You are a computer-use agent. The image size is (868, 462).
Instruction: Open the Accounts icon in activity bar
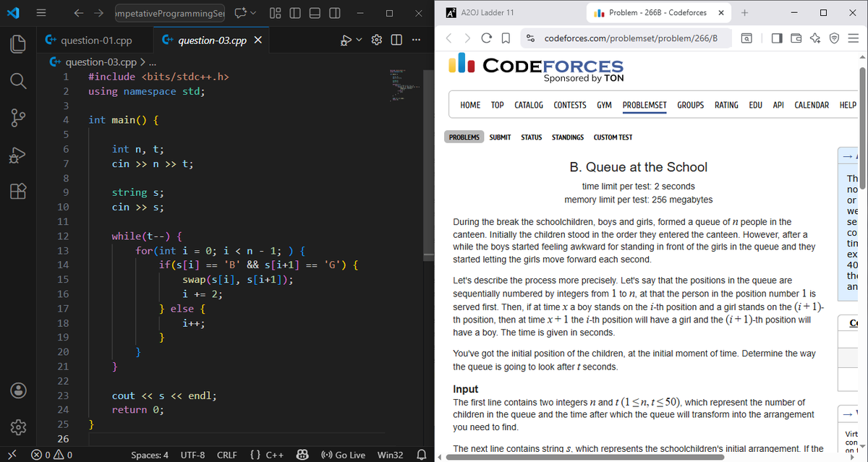click(17, 389)
